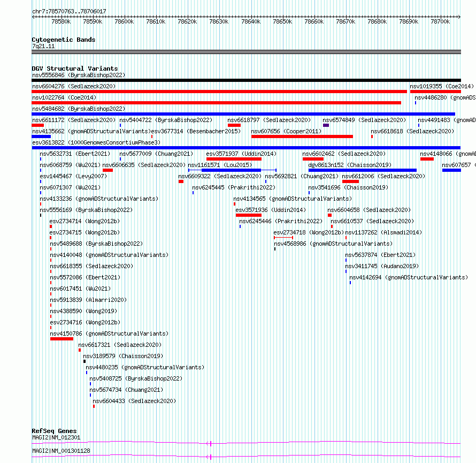Select MAGI2|NM_001301128 gene label

[61, 451]
